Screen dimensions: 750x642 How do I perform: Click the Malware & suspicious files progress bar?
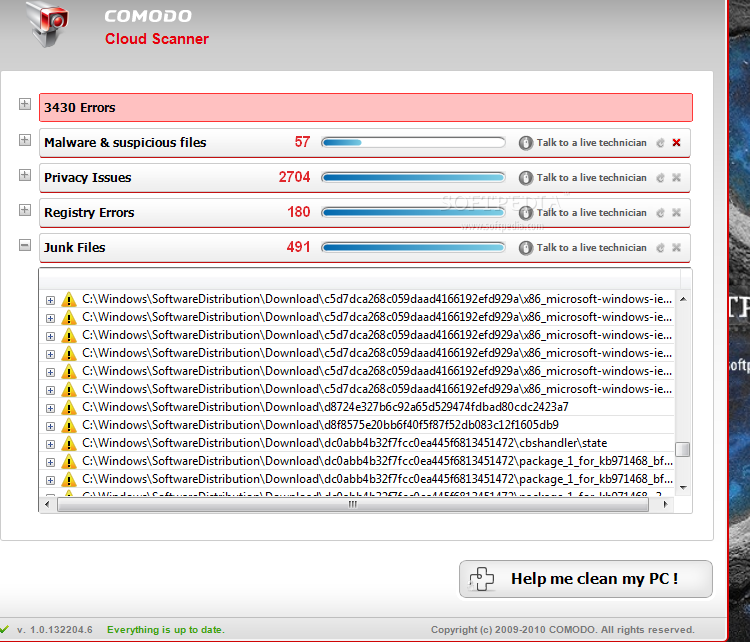point(413,143)
